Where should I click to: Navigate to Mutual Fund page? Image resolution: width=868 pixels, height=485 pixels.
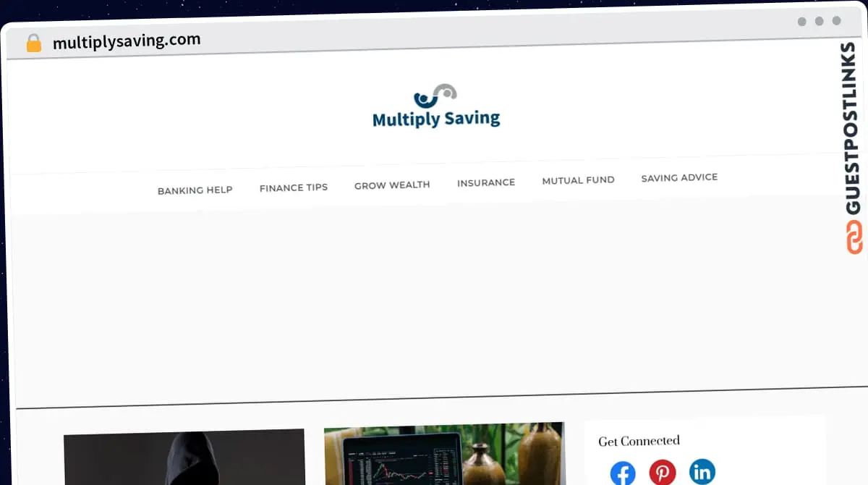tap(578, 180)
